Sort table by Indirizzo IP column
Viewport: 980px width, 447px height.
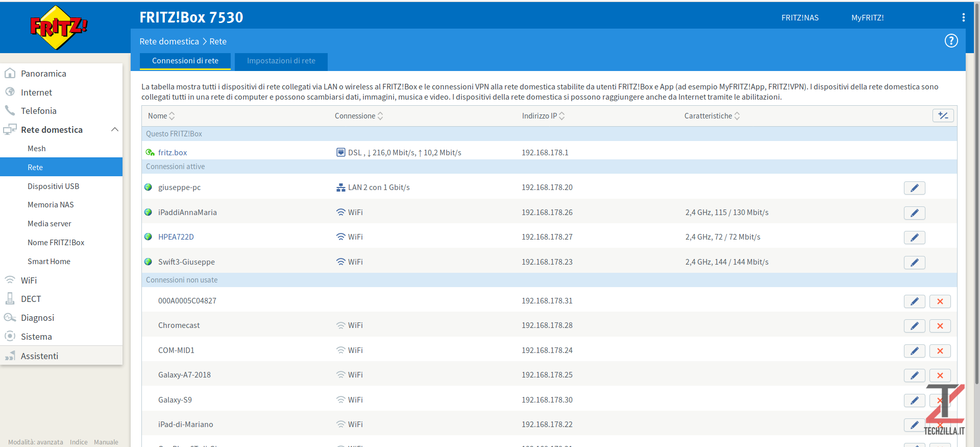[x=543, y=116]
